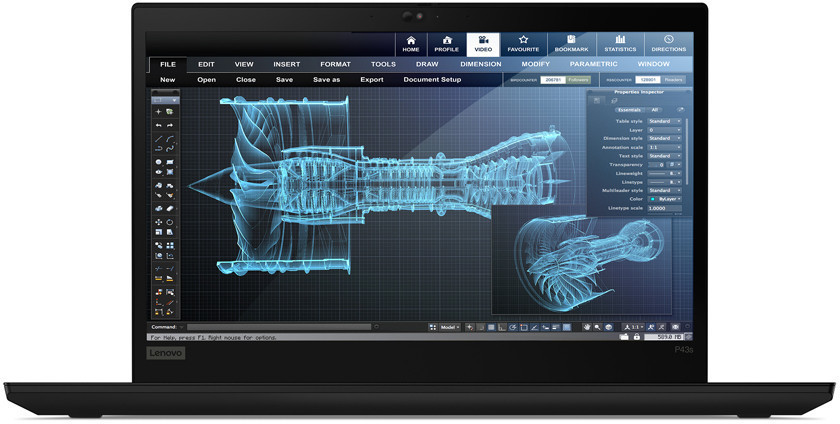Click the zoom magnifier icon in status bar
This screenshot has width=840, height=424.
(x=597, y=327)
